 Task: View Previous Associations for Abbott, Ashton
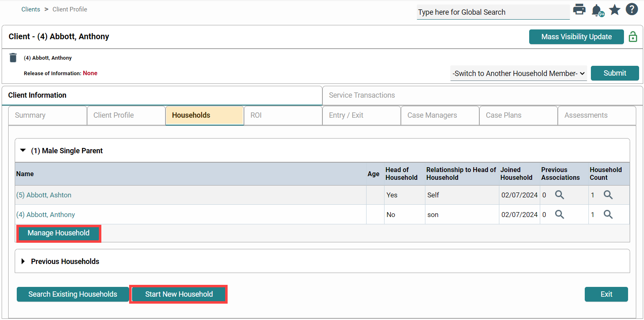pos(559,195)
